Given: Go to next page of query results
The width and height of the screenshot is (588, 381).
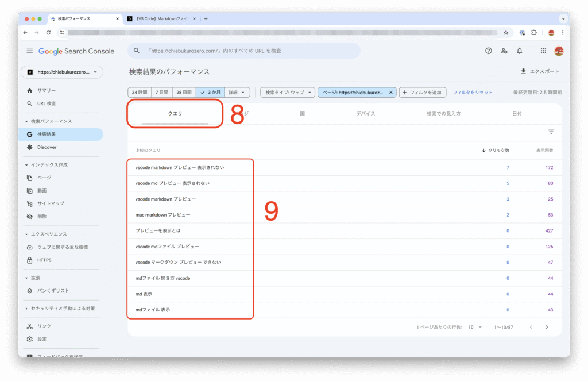Looking at the screenshot, I should click(x=547, y=327).
